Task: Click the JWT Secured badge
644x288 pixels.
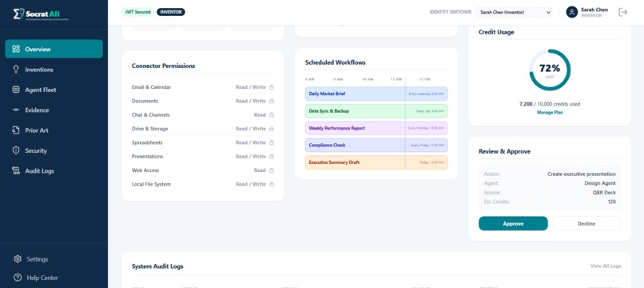Action: [x=137, y=12]
